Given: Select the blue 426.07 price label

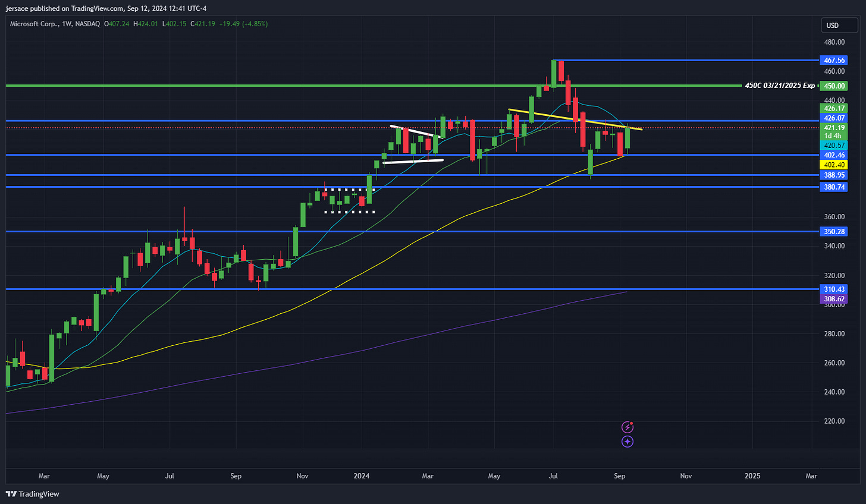Looking at the screenshot, I should (x=833, y=118).
